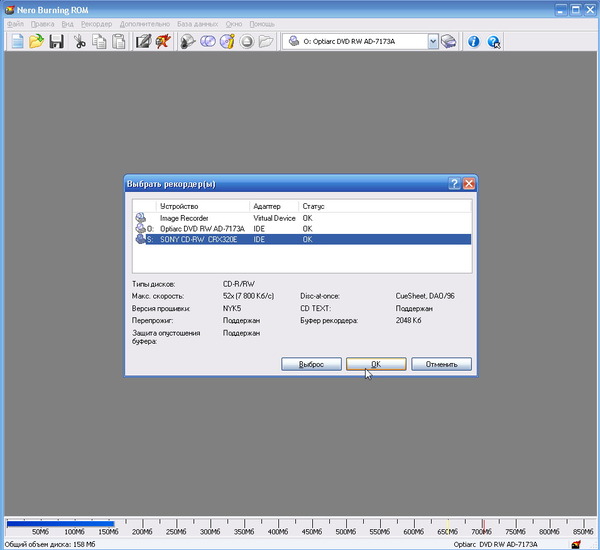This screenshot has width=600, height=550.
Task: Open compilation properties pencil icon
Action: point(144,41)
